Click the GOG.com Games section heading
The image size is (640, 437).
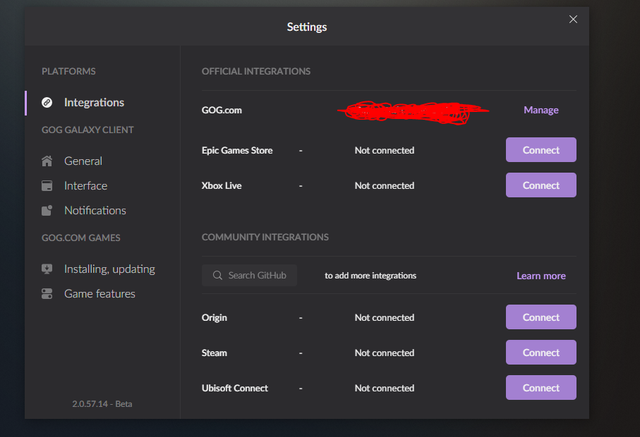tap(81, 238)
